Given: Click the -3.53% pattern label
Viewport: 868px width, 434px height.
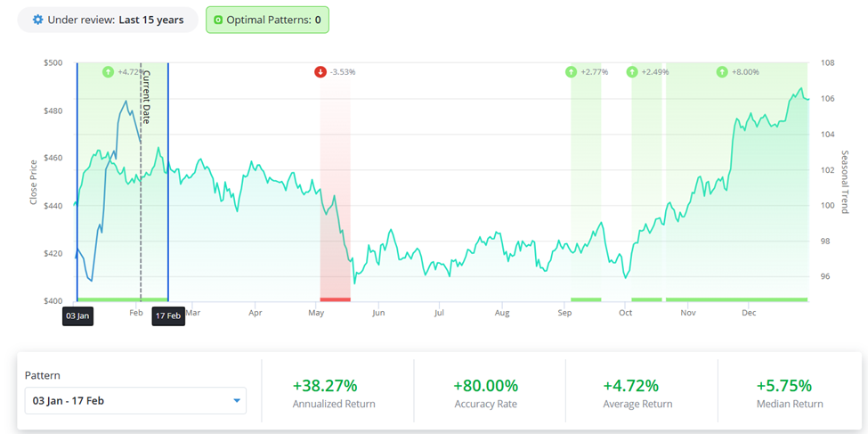Looking at the screenshot, I should pos(343,72).
